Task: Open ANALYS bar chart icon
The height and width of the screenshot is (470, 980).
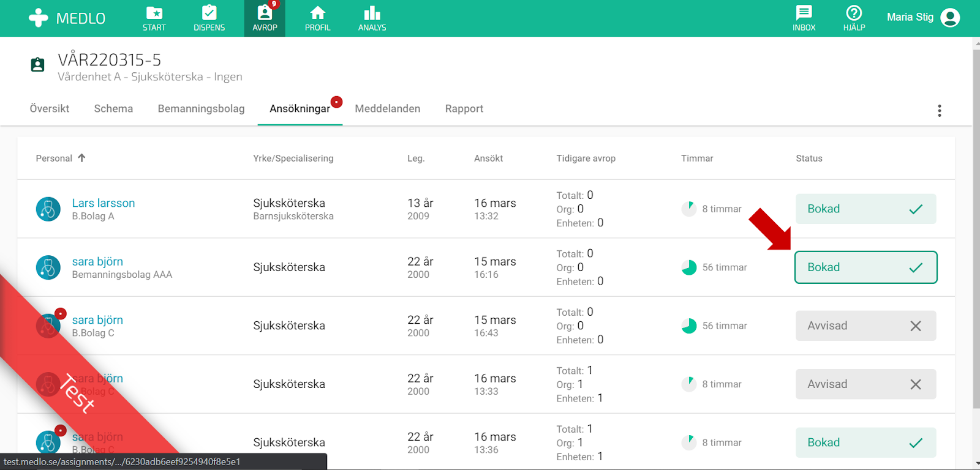Action: [x=372, y=13]
